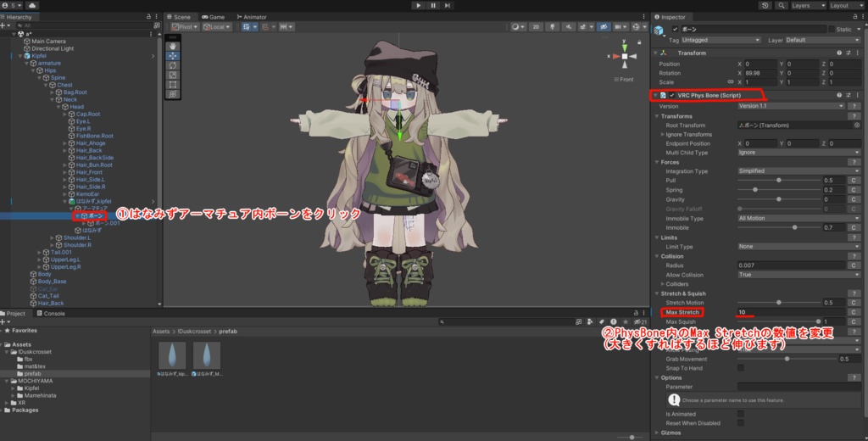Screen dimensions: 868x441
Task: Open the Layers dropdown
Action: [x=808, y=6]
